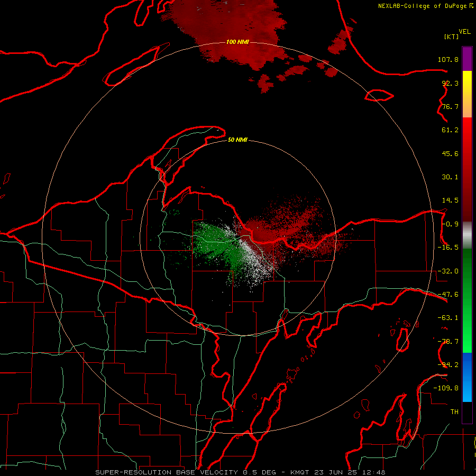This screenshot has width=476, height=476.
Task: Select the -32.0 velocity scale value
Action: pyautogui.click(x=448, y=271)
